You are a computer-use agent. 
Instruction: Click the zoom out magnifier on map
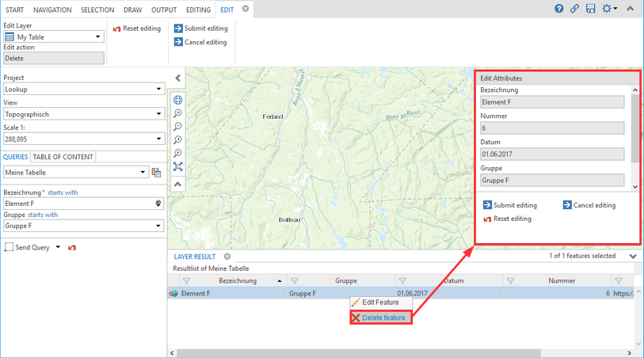point(178,127)
